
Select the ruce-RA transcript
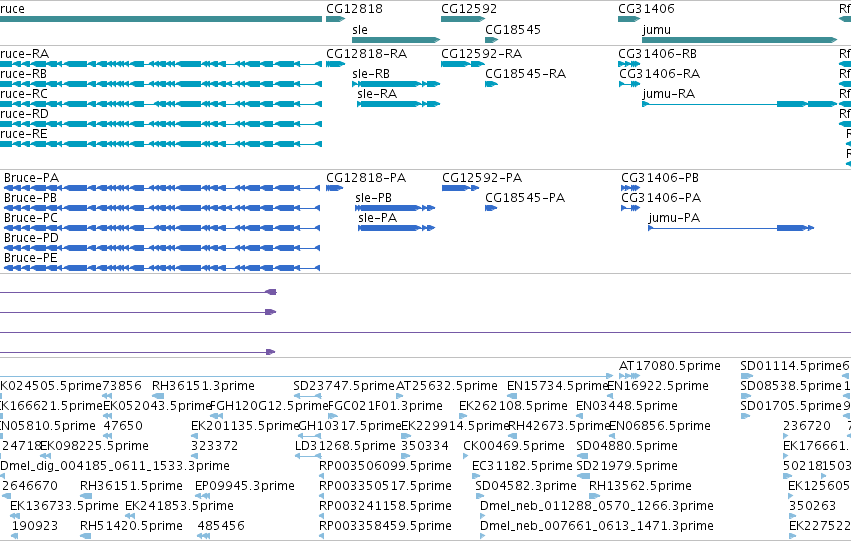[161, 64]
